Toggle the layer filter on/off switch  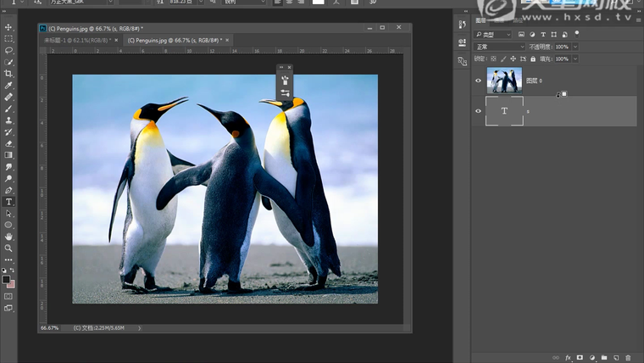click(x=577, y=34)
